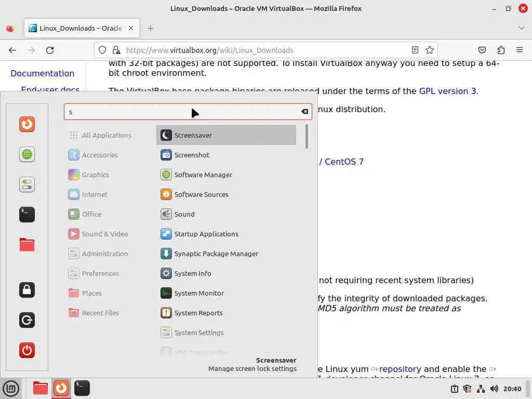Open the Firefox hamburger application menu
Screen dimensions: 532x399
point(520,50)
